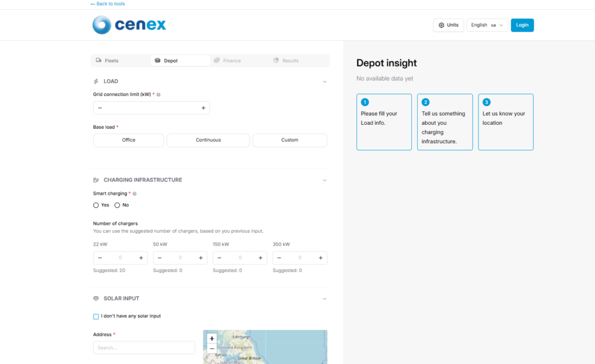Click the 'Please fill your Load info' card
Screen dimensions: 595x364
tap(384, 122)
